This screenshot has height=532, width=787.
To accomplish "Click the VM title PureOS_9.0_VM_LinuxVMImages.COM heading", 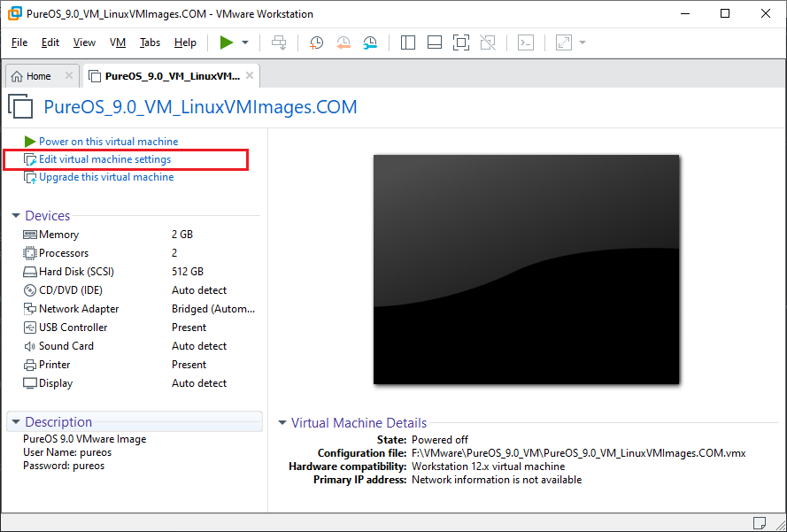I will [x=200, y=107].
